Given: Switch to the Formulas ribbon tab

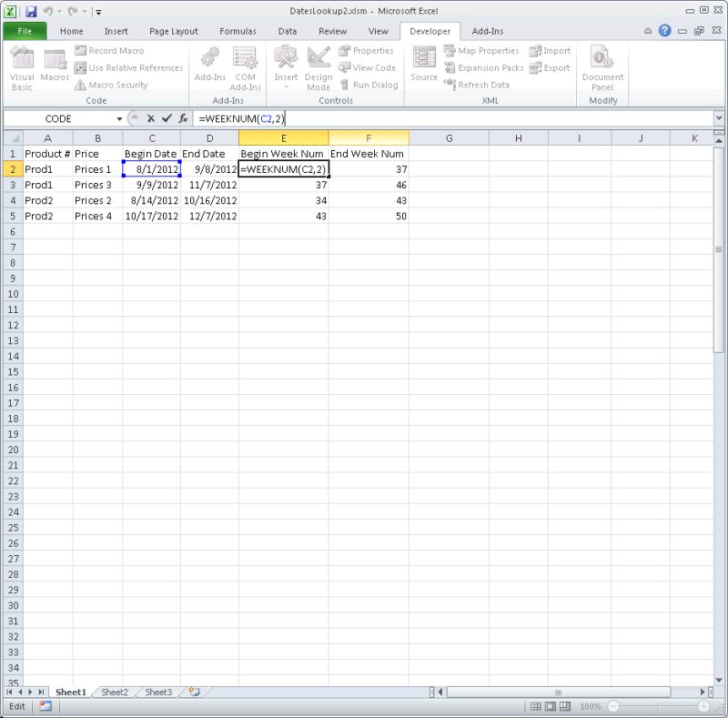Looking at the screenshot, I should tap(237, 30).
